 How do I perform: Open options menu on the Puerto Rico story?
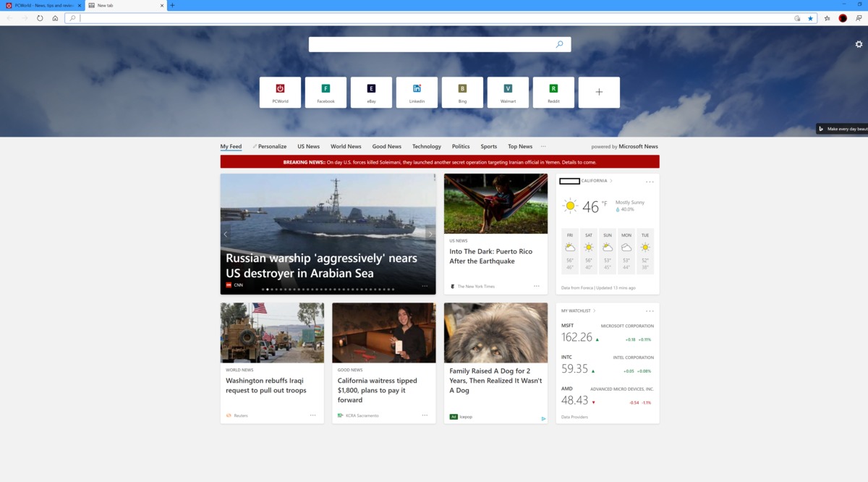click(537, 286)
